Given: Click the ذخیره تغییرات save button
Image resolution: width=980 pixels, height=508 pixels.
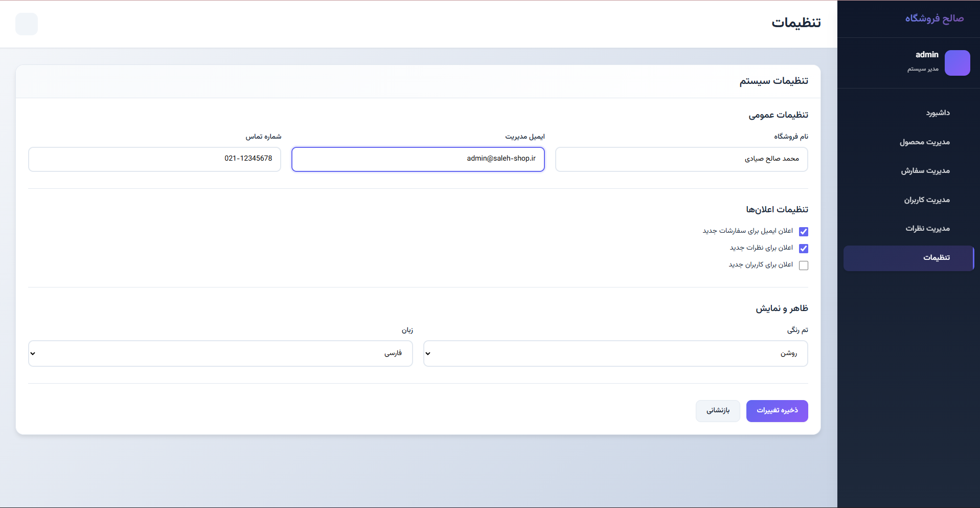Looking at the screenshot, I should (777, 411).
